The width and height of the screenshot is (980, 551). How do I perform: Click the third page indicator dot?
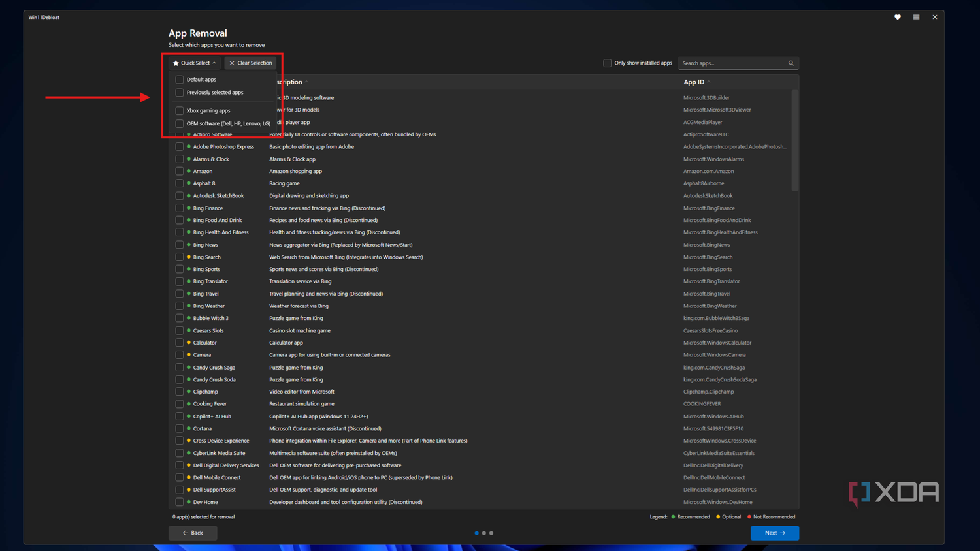point(491,533)
